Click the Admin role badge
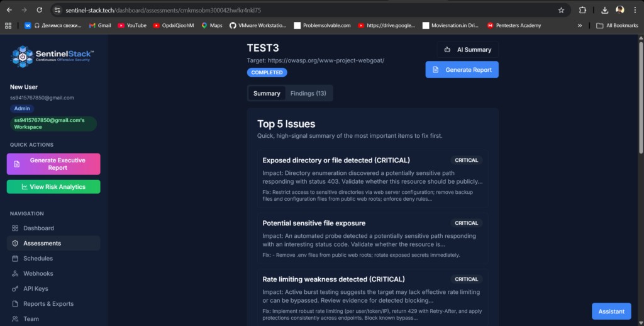This screenshot has height=326, width=644. click(22, 108)
